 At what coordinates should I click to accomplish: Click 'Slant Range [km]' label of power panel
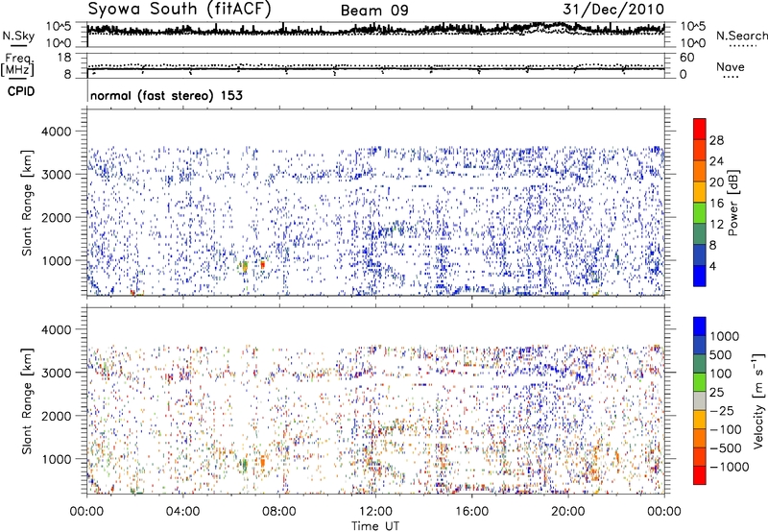pos(27,203)
